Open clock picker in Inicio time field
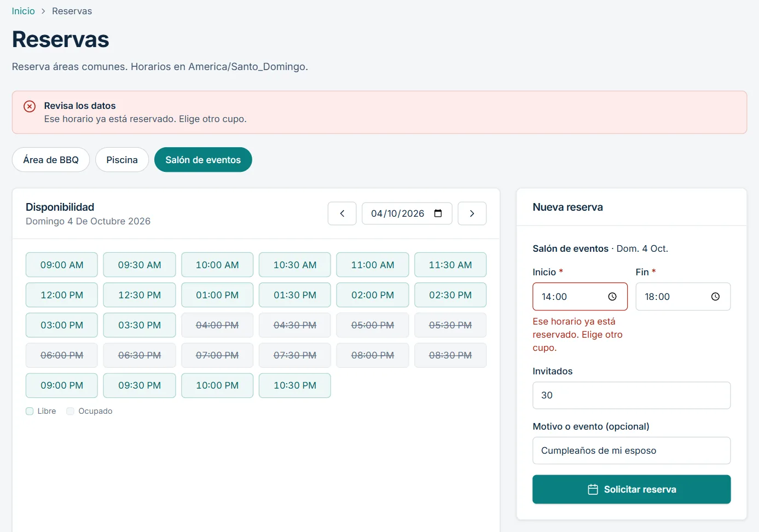 612,297
